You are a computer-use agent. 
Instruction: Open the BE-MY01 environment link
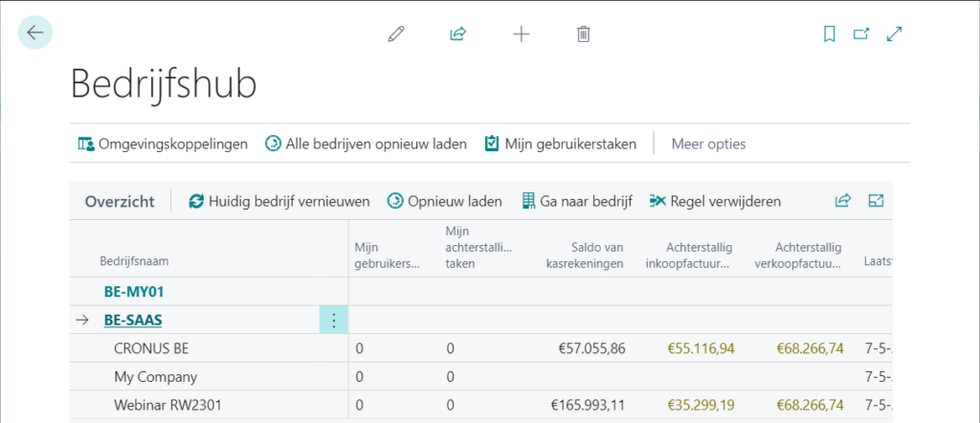click(128, 292)
